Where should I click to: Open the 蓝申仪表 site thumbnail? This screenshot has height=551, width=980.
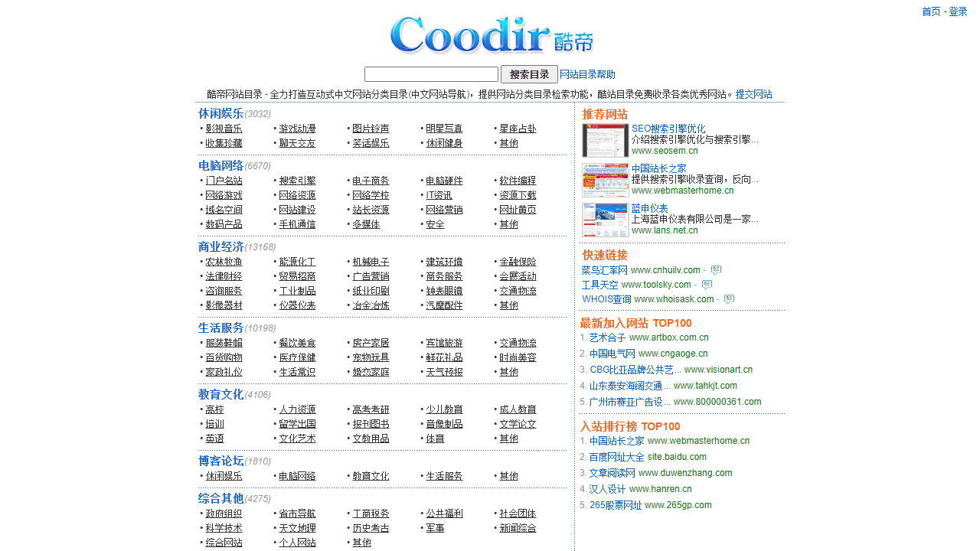coord(605,220)
